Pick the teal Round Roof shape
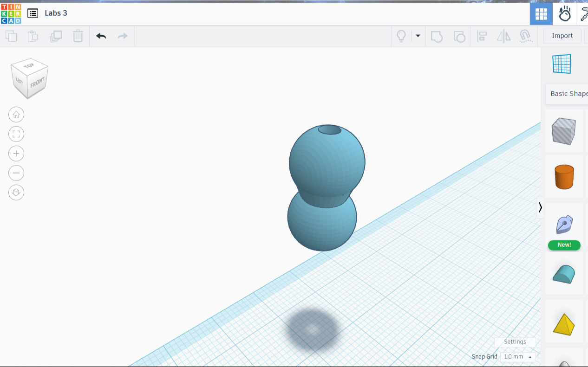588x367 pixels. click(564, 274)
